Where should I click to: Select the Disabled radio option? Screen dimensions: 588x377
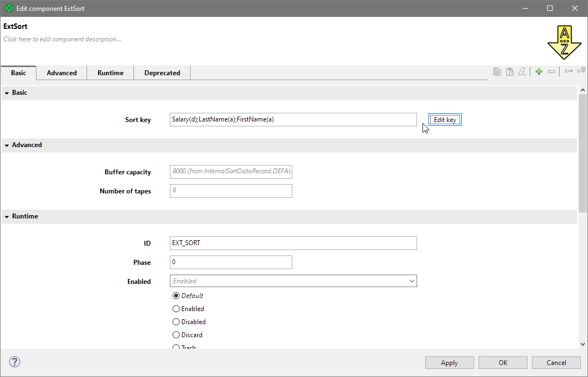[x=176, y=322]
